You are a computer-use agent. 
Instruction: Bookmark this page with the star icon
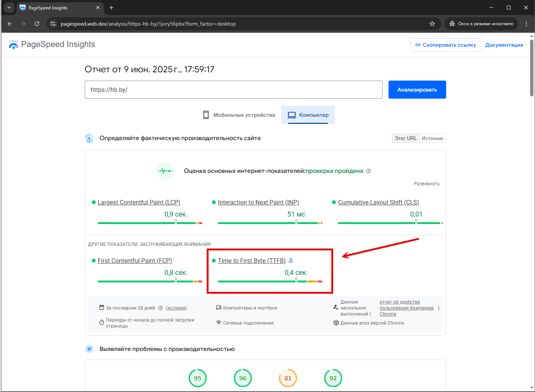pos(432,24)
